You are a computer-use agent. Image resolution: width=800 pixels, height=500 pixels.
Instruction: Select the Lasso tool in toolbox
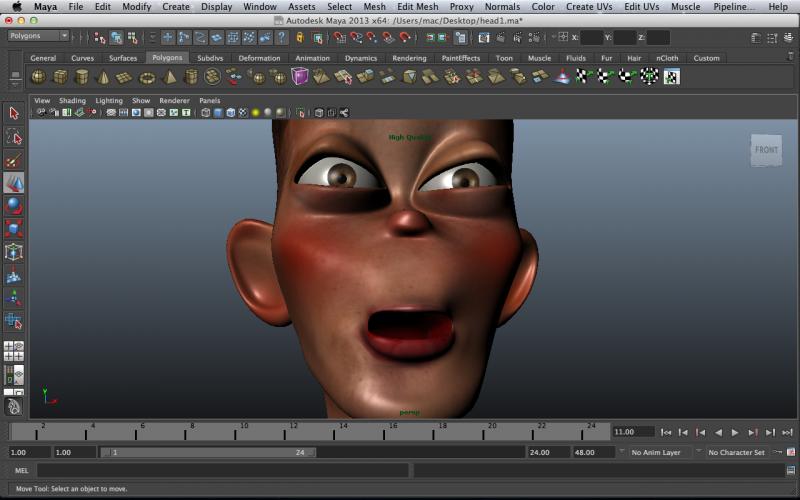(x=14, y=137)
